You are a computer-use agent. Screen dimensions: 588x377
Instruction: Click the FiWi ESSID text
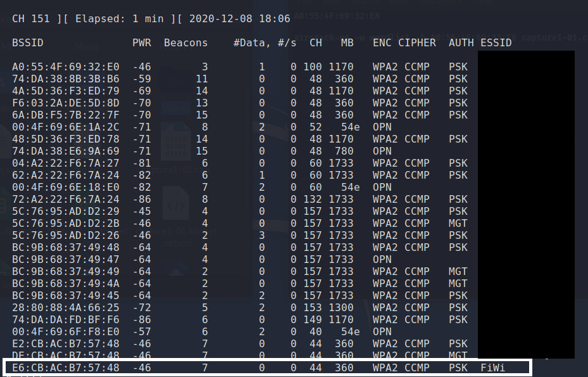[493, 367]
